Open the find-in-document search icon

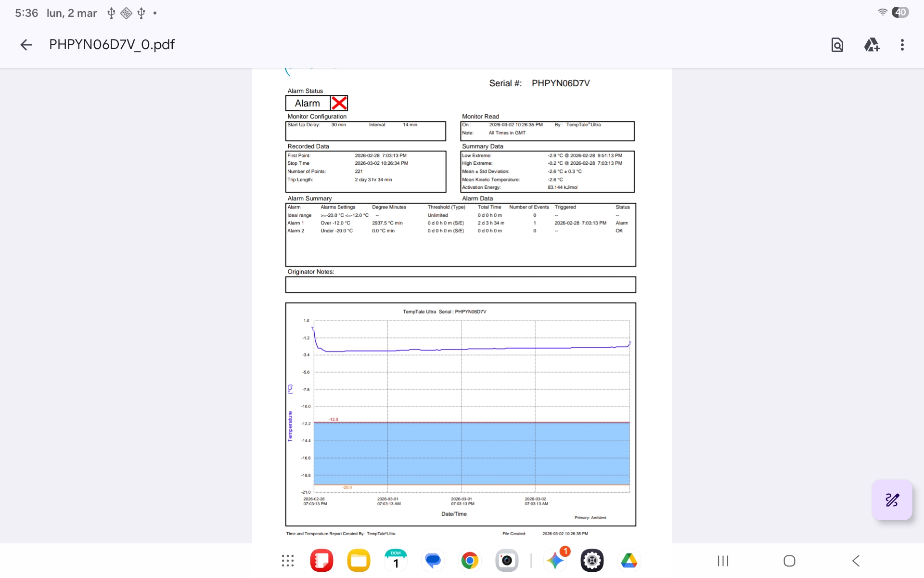(x=837, y=45)
